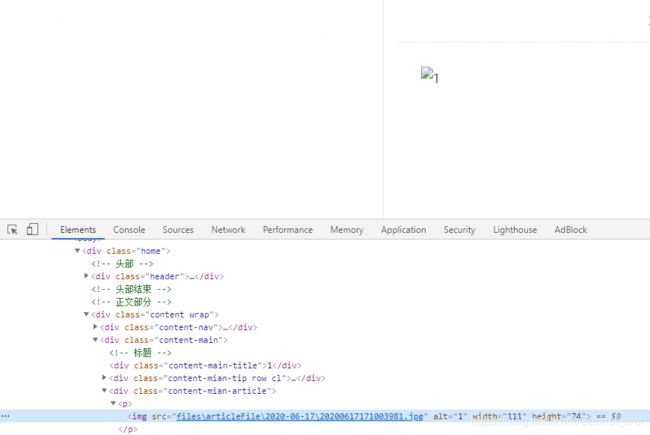650x435 pixels.
Task: Click the height="74" attribute on img
Action: click(x=559, y=416)
